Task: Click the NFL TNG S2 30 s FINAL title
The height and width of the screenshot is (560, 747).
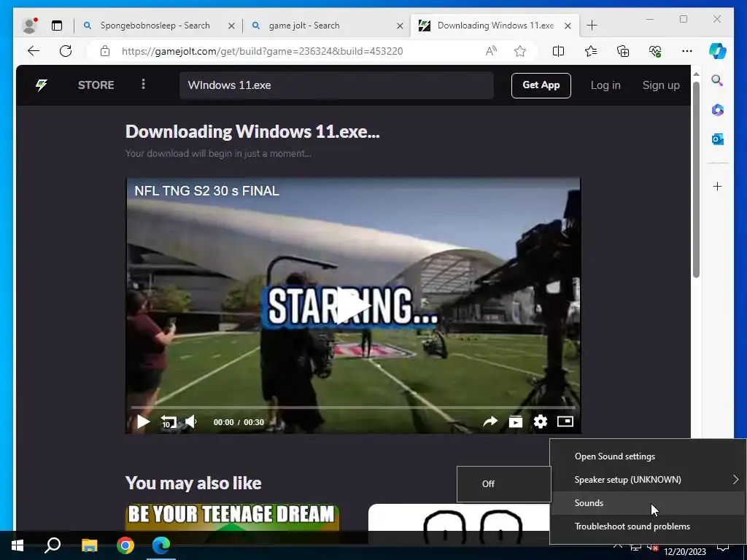Action: (206, 191)
